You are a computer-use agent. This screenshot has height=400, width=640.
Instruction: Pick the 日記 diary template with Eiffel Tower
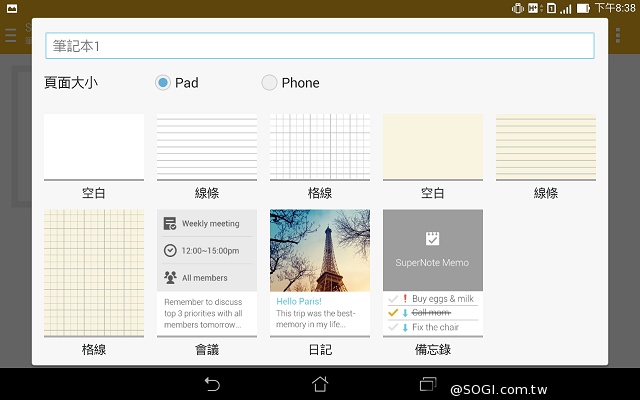click(320, 273)
